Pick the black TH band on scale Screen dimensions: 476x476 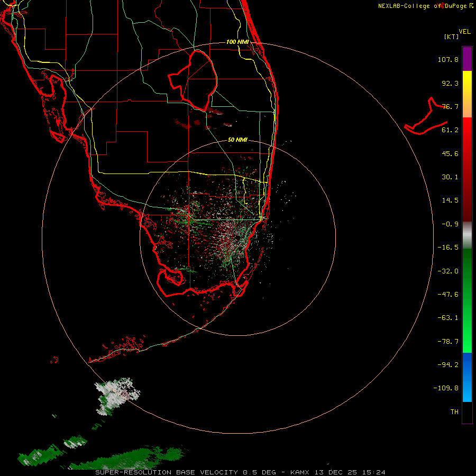point(467,412)
